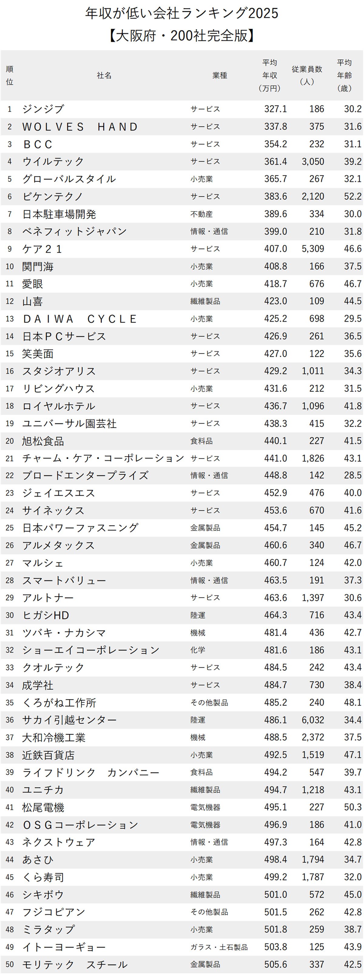Select the DAIWA CYCLE row name
The image size is (364, 980).
coord(80,319)
